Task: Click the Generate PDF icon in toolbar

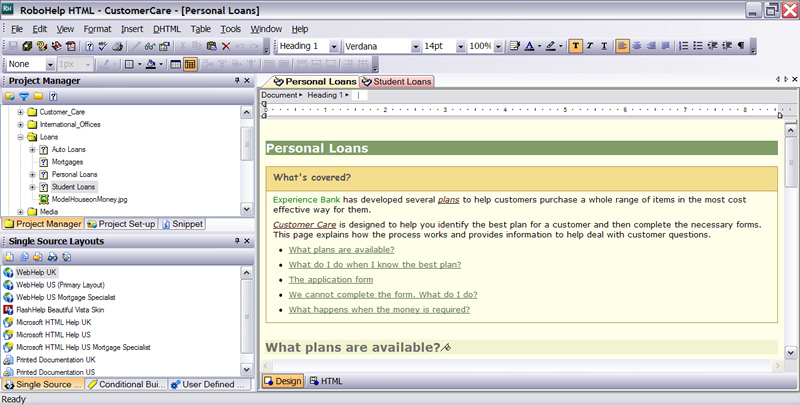Action: pyautogui.click(x=71, y=46)
